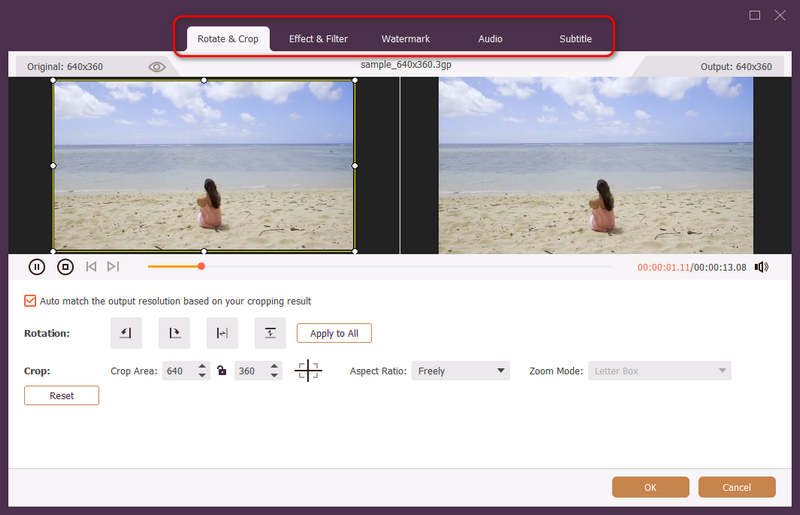Click the playback progress slider
Image resolution: width=800 pixels, height=515 pixels.
click(x=380, y=267)
